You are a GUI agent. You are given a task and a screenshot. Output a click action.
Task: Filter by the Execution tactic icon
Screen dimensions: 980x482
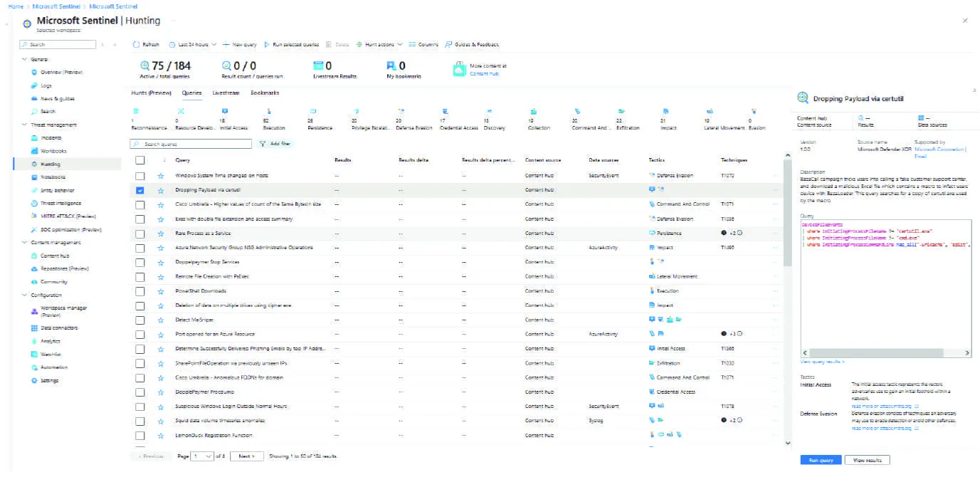pyautogui.click(x=268, y=112)
